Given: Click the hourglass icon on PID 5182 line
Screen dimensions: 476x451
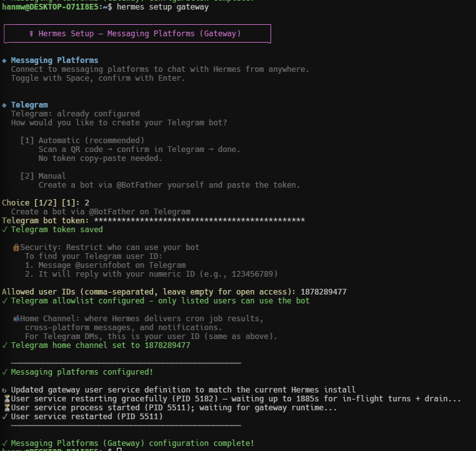Looking at the screenshot, I should 7,399.
